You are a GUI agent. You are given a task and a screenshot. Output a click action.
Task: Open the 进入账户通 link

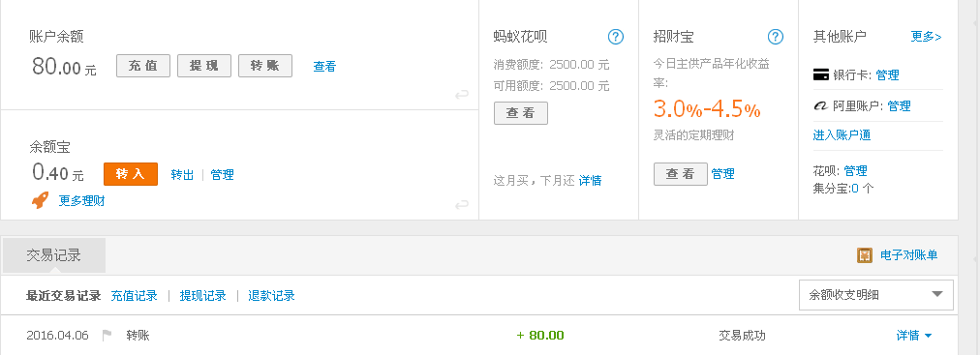point(842,135)
